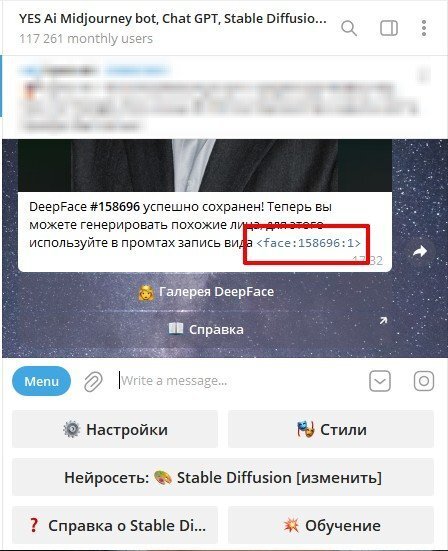Collapse the bot keyboard via chevron icon
Image resolution: width=448 pixels, height=551 pixels.
[380, 381]
